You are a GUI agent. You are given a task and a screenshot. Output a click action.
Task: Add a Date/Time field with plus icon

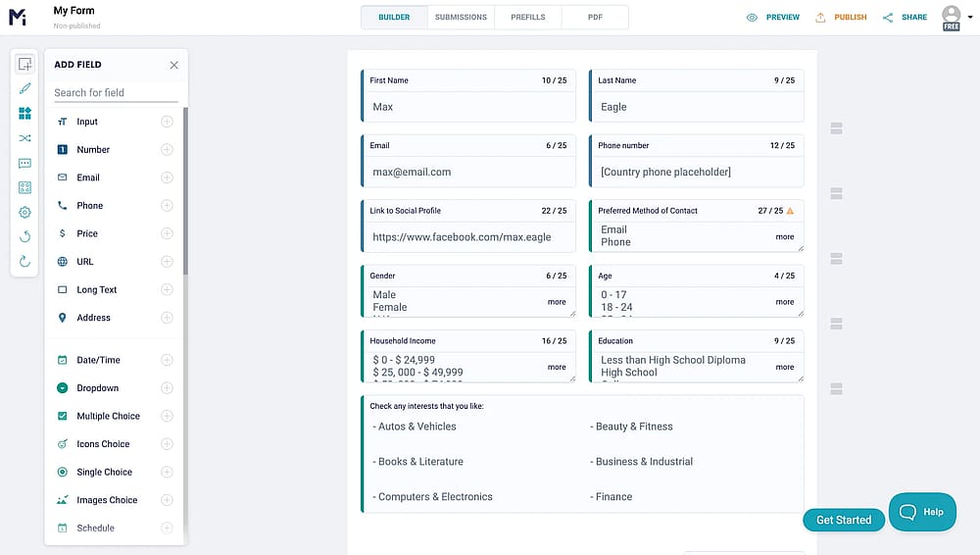167,360
